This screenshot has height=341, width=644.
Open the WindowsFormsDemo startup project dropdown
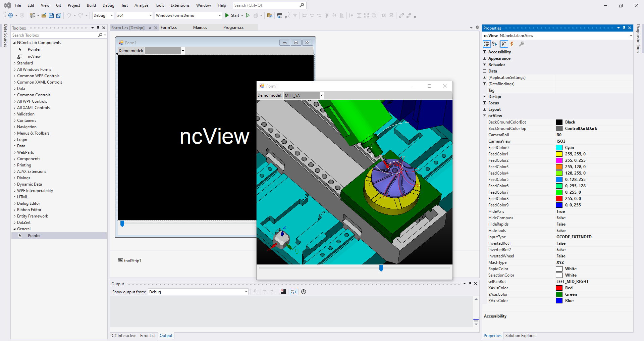pyautogui.click(x=189, y=15)
